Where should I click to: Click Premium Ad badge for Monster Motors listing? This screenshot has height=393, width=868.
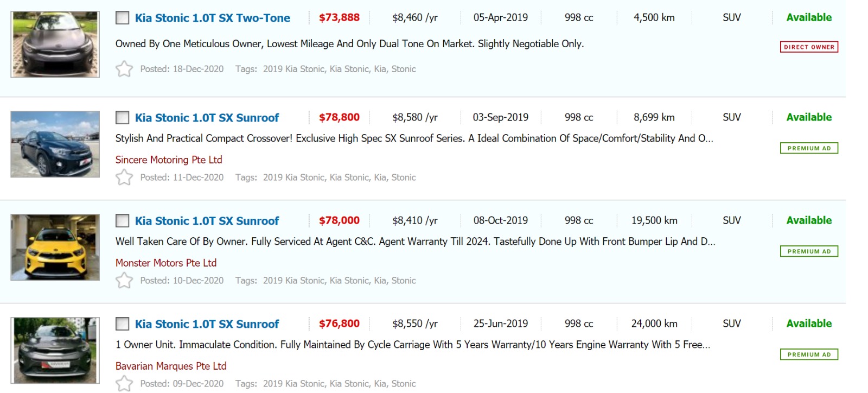coord(809,251)
